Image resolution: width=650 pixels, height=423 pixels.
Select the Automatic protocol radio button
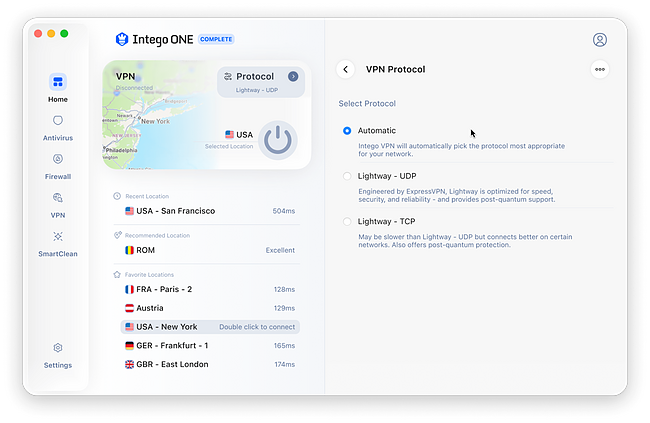(347, 131)
